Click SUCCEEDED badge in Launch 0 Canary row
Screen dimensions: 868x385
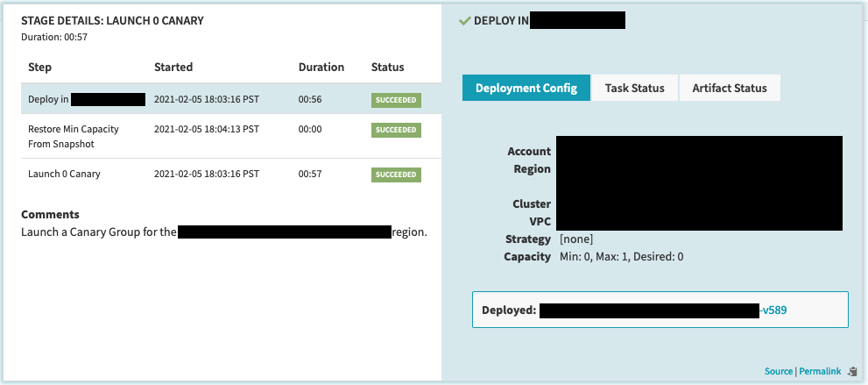(x=396, y=175)
